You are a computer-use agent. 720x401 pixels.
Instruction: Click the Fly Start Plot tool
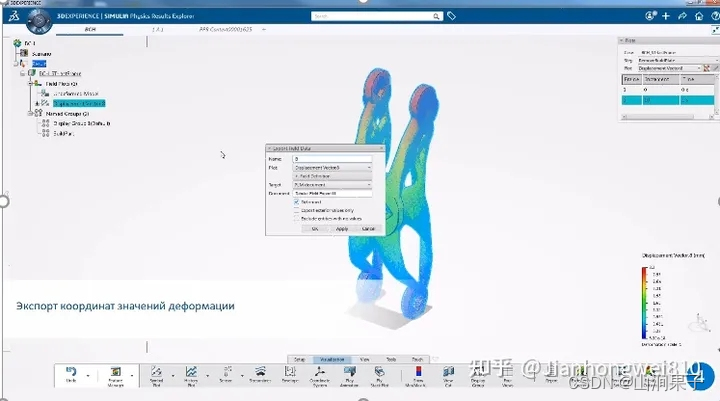(x=379, y=376)
